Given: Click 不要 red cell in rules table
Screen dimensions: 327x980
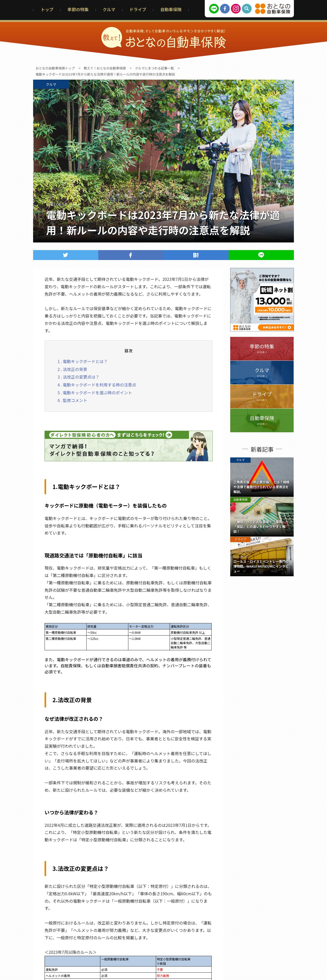Looking at the screenshot, I should (184, 970).
